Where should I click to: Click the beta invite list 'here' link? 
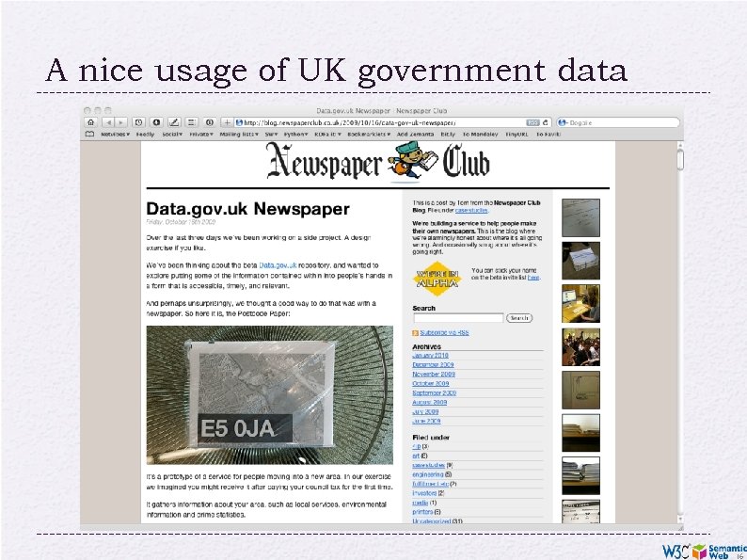533,278
